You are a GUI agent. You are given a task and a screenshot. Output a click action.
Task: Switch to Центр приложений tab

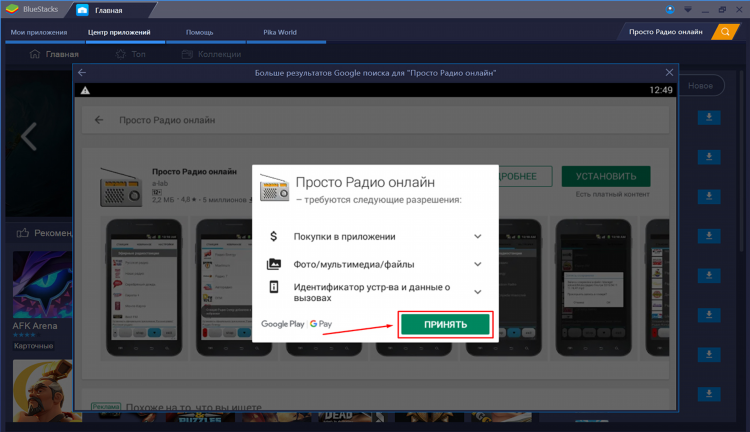119,33
